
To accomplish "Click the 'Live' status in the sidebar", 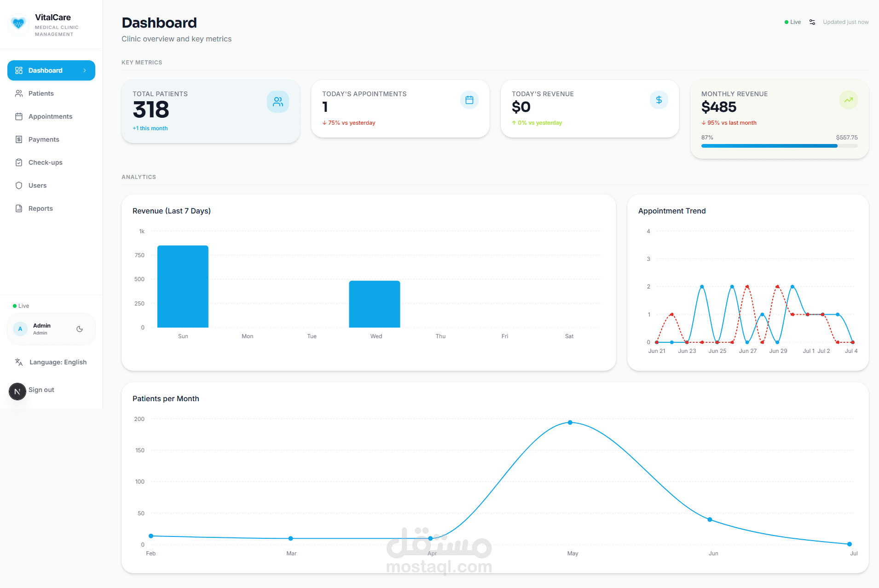I will coord(21,306).
